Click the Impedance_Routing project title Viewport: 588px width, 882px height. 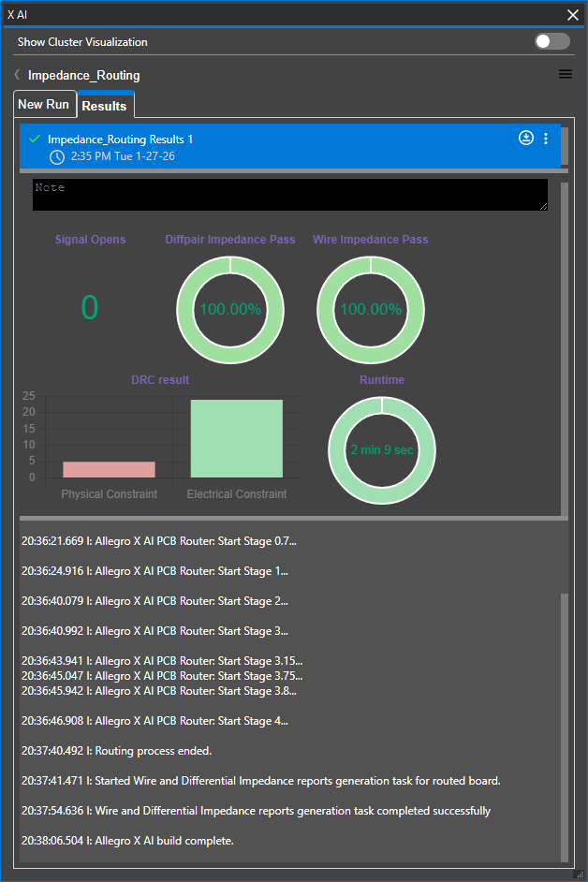[x=84, y=75]
